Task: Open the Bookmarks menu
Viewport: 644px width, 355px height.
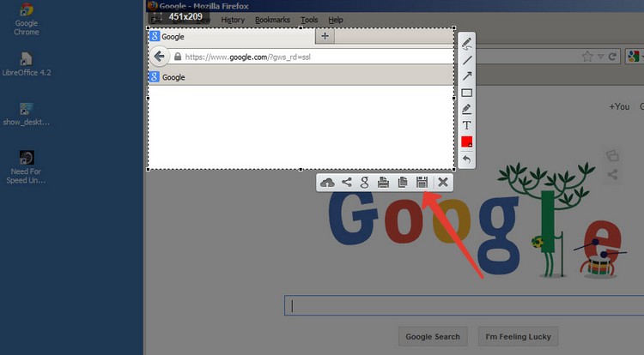Action: tap(272, 20)
